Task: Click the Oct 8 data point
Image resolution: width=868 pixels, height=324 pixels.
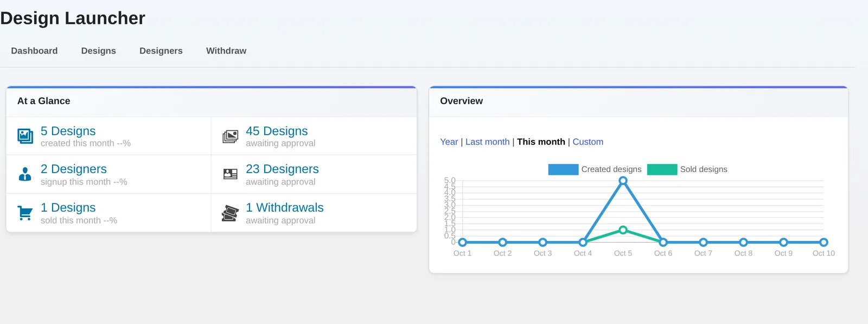Action: tap(743, 242)
